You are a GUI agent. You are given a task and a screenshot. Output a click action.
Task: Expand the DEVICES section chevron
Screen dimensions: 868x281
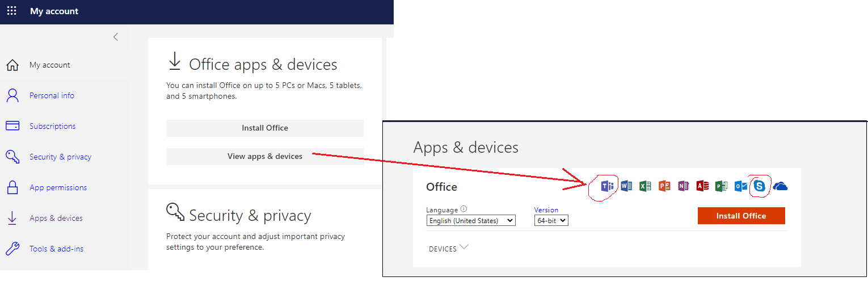pos(464,247)
